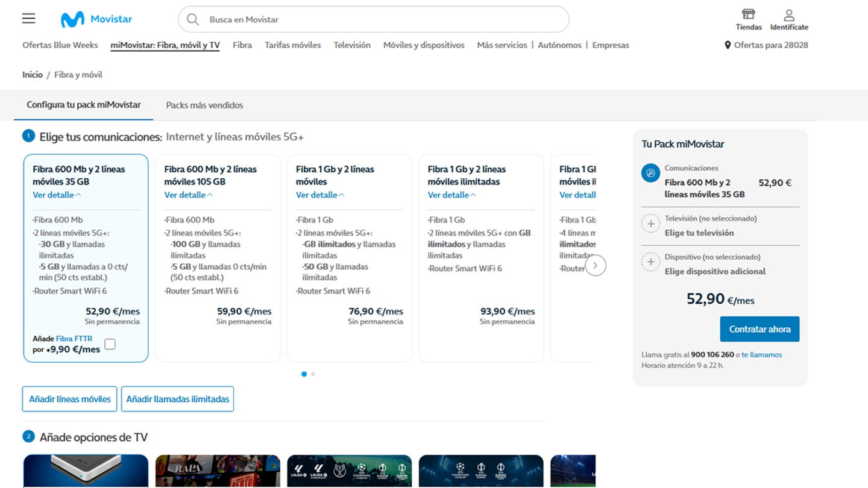
Task: Click Añadir líneas móviles button
Action: point(70,399)
